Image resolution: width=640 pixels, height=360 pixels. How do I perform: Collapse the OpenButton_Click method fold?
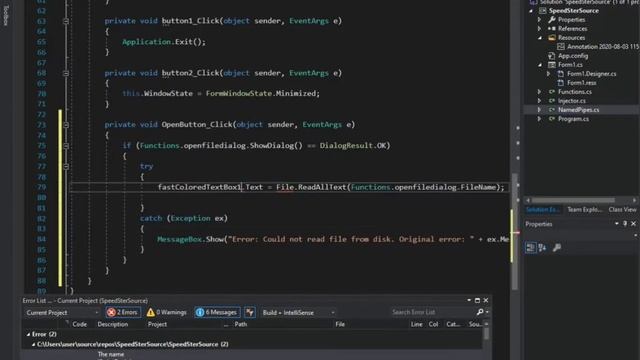(66, 124)
